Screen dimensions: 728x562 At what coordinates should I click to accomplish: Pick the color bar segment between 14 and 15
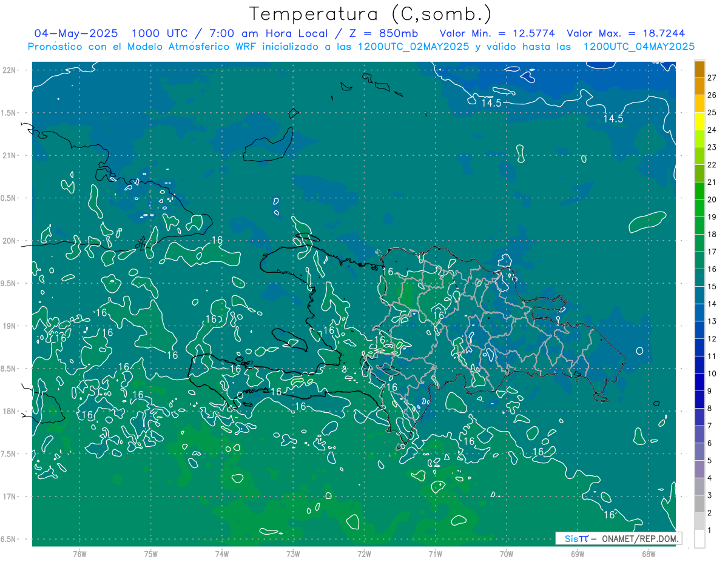699,295
